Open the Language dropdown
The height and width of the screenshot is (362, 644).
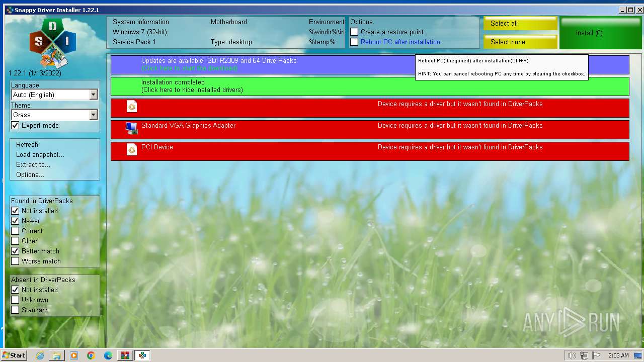[54, 95]
